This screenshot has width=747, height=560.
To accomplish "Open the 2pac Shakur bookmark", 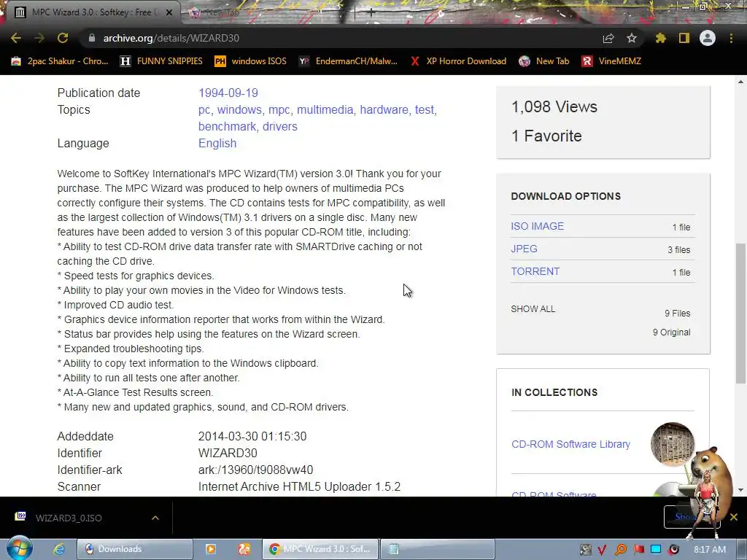I will click(x=60, y=61).
